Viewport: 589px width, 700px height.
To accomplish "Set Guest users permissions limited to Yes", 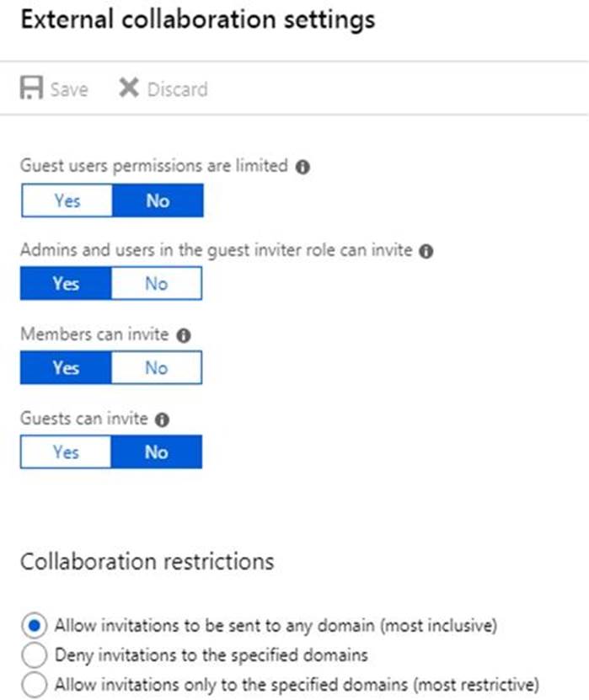I will pyautogui.click(x=67, y=201).
